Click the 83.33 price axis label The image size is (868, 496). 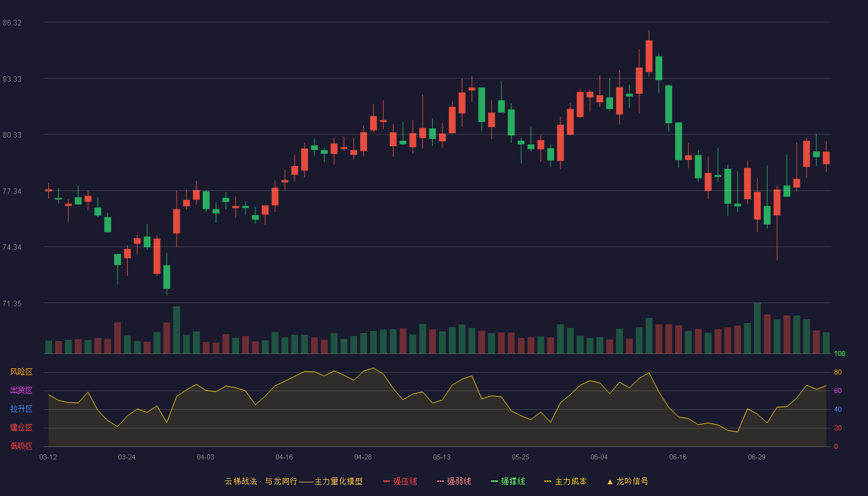click(12, 79)
